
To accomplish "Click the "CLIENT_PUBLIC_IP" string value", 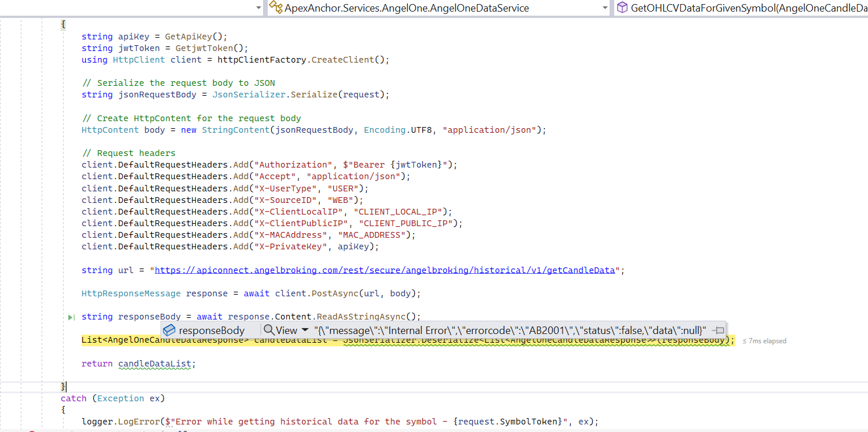I will pos(406,223).
